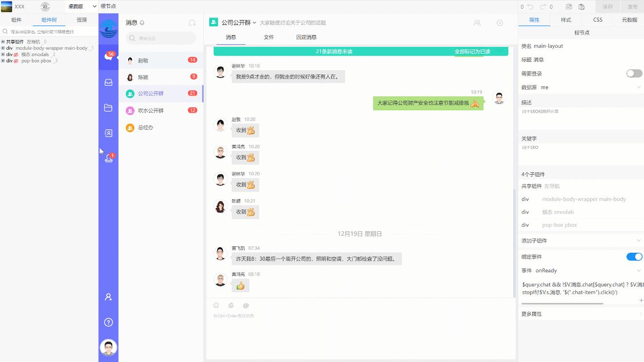This screenshot has height=362, width=644.
Task: Click the round logo icon beside XXX
Action: pyautogui.click(x=45, y=6)
